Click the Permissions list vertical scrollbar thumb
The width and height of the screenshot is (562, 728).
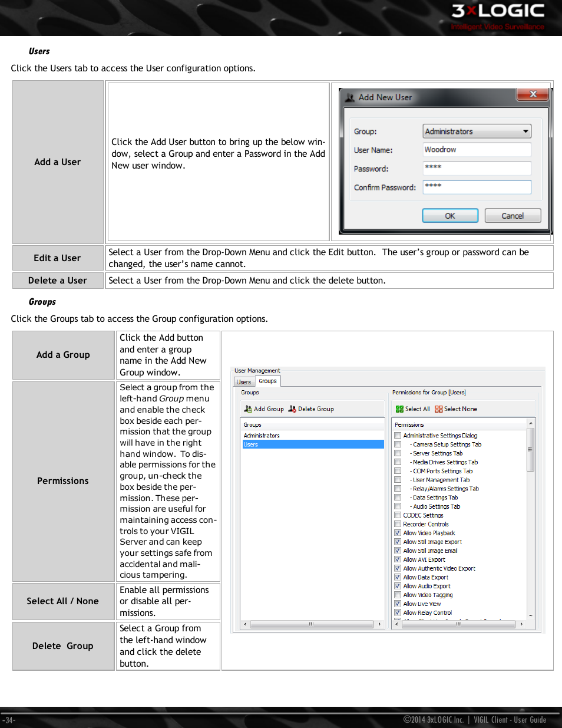point(530,449)
